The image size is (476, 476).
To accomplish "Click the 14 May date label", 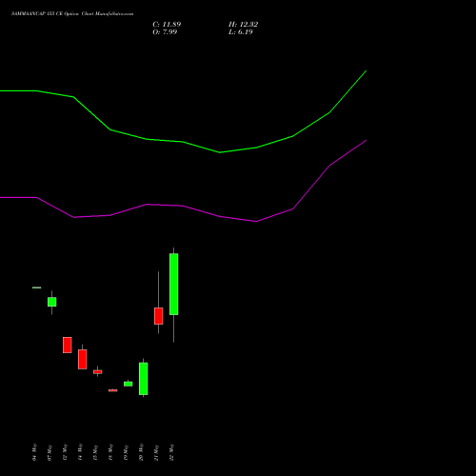I will pyautogui.click(x=80, y=452).
